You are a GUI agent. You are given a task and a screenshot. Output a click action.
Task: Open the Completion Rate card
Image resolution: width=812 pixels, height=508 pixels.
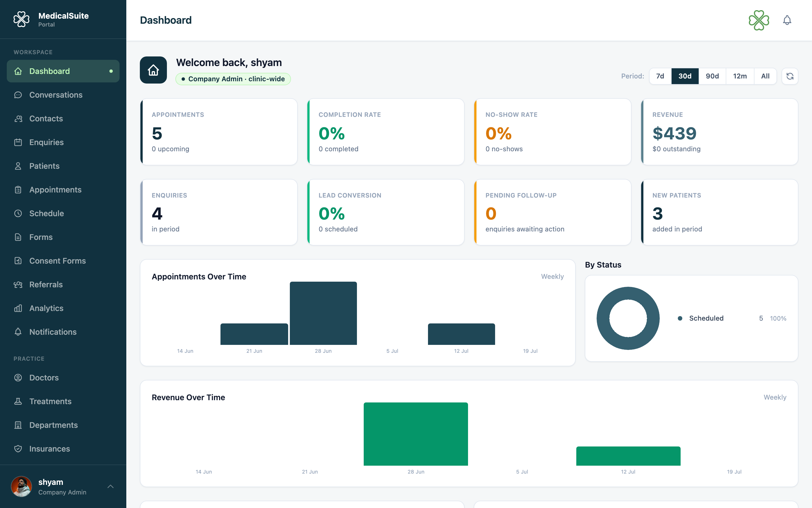(385, 132)
